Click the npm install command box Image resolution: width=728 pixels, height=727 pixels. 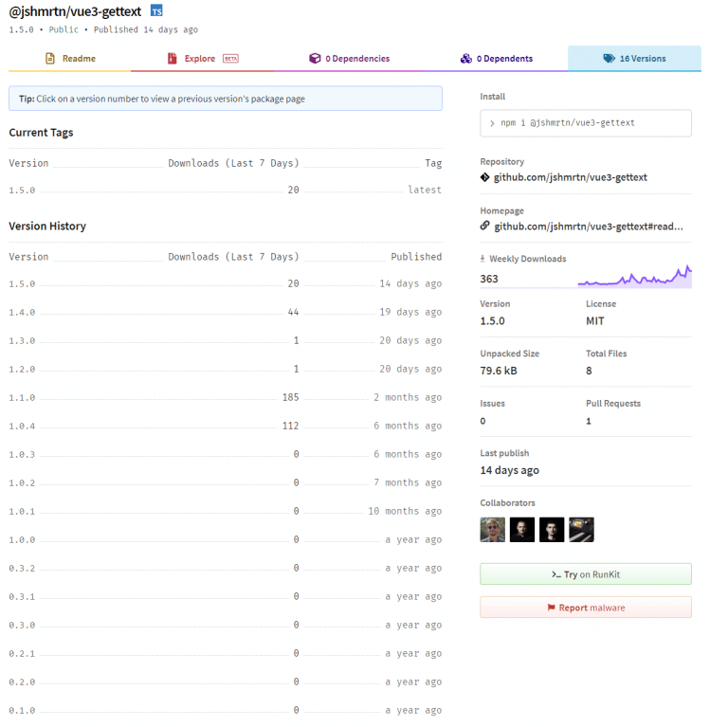586,123
